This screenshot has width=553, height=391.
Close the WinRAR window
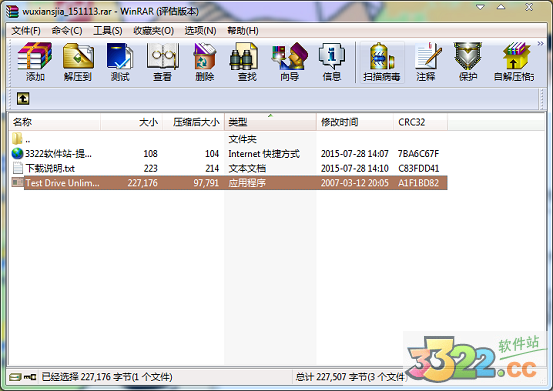(529, 7)
